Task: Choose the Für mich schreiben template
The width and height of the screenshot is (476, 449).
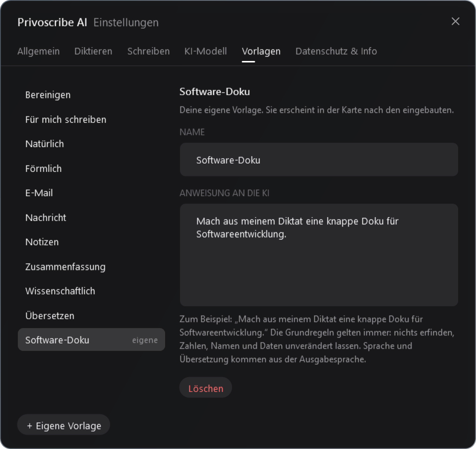Action: [x=91, y=119]
